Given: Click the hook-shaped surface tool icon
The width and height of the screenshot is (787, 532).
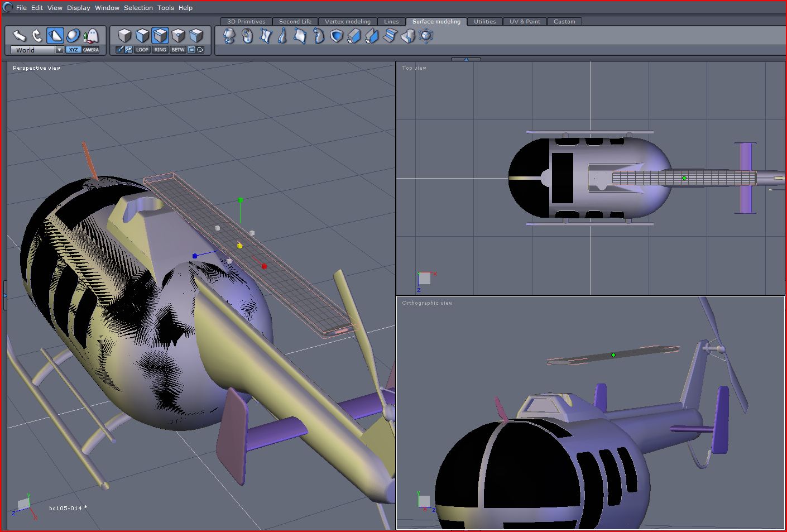Looking at the screenshot, I should [x=319, y=36].
